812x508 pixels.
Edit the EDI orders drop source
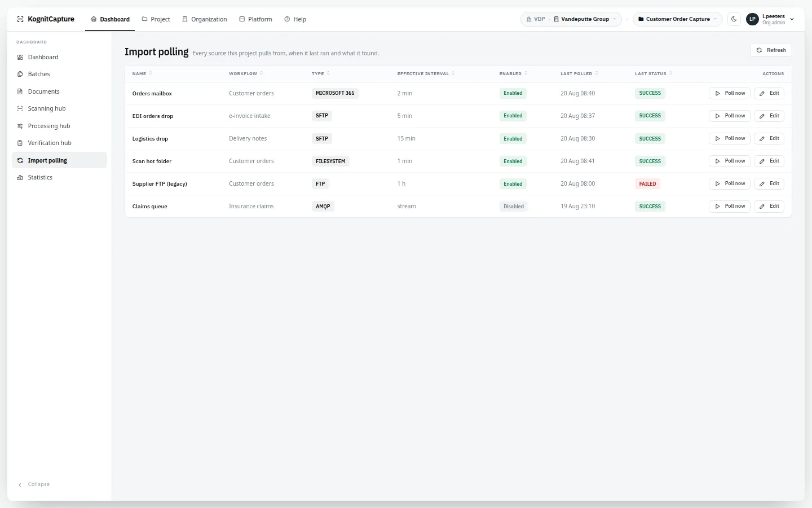tap(769, 116)
